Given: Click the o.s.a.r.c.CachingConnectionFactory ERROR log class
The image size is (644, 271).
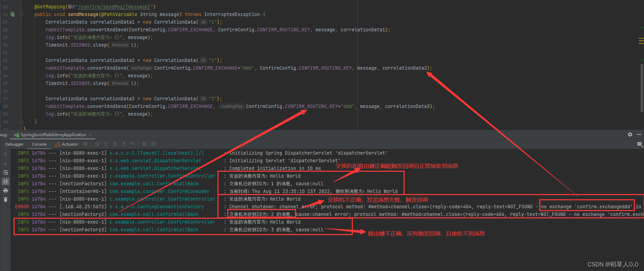Looking at the screenshot, I should 157,207.
